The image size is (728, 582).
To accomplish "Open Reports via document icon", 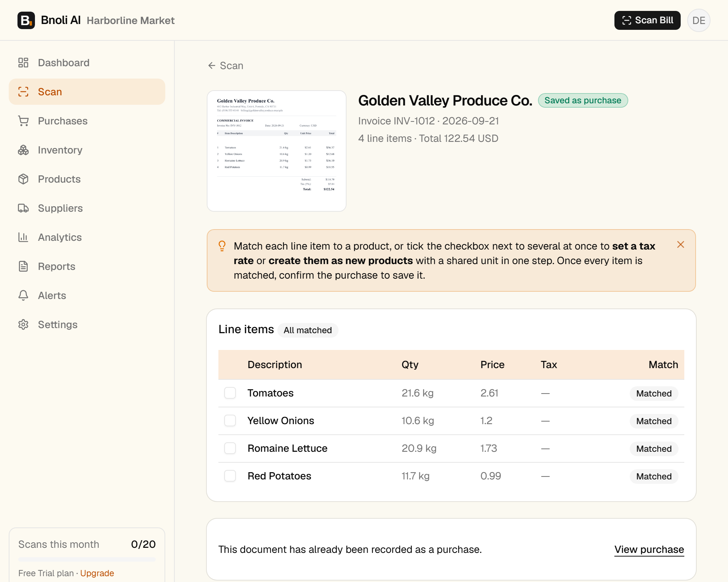I will coord(23,266).
